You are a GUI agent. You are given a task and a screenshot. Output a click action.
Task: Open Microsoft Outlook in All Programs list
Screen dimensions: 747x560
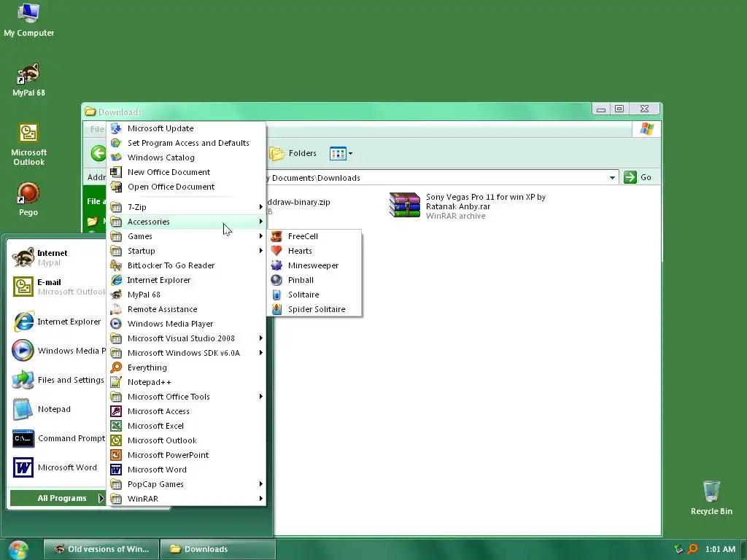point(186,440)
